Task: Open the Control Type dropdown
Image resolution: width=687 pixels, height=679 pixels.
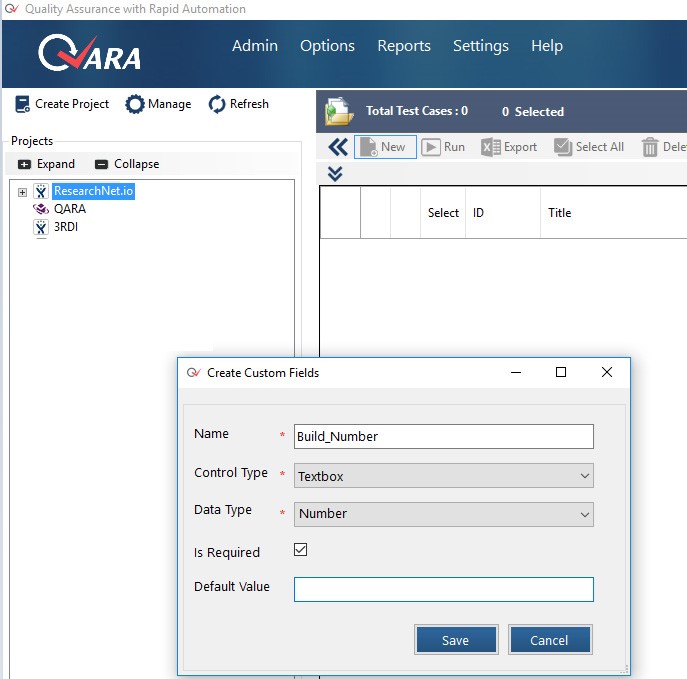Action: 443,476
